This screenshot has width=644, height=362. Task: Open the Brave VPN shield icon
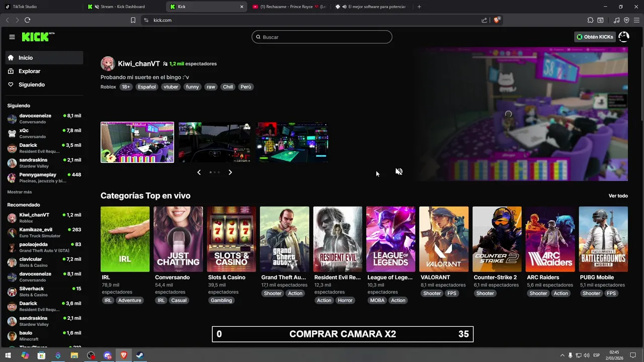tap(626, 20)
